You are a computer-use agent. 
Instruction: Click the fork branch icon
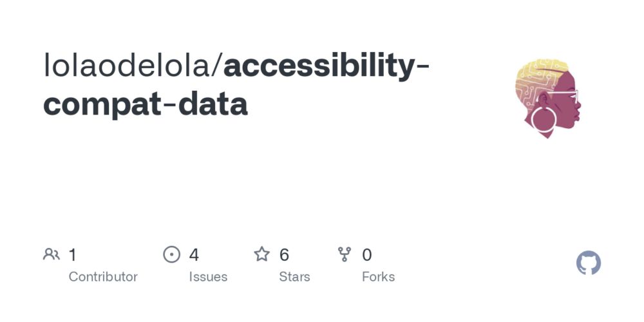[344, 254]
